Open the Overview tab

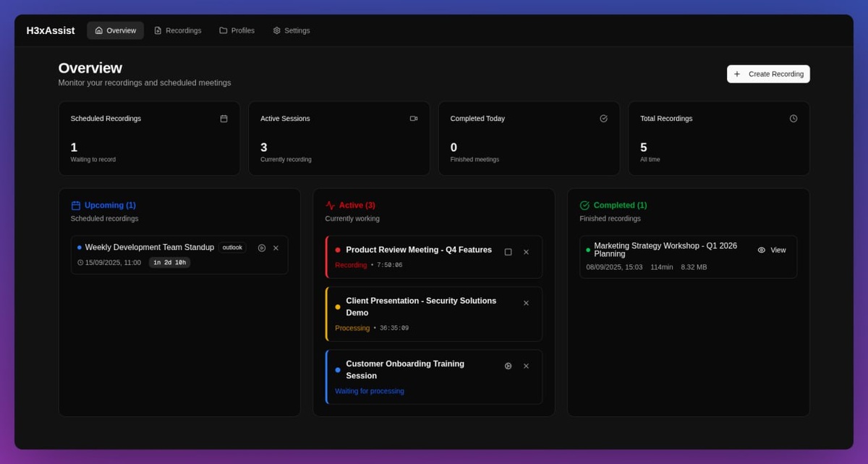point(116,30)
